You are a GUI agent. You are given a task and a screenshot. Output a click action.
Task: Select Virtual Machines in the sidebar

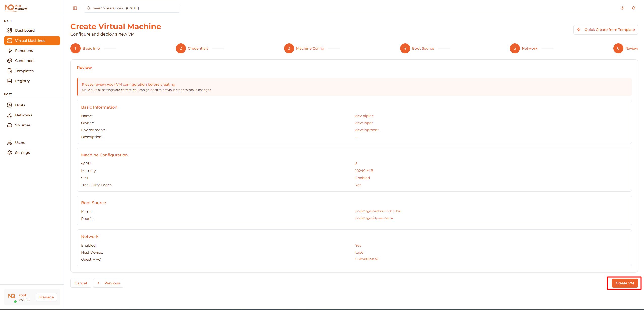pyautogui.click(x=30, y=40)
